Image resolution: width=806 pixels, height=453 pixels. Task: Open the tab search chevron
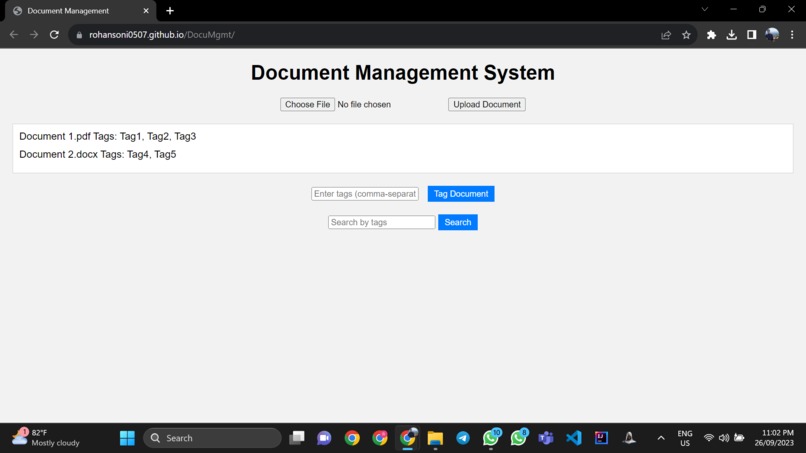[x=705, y=9]
